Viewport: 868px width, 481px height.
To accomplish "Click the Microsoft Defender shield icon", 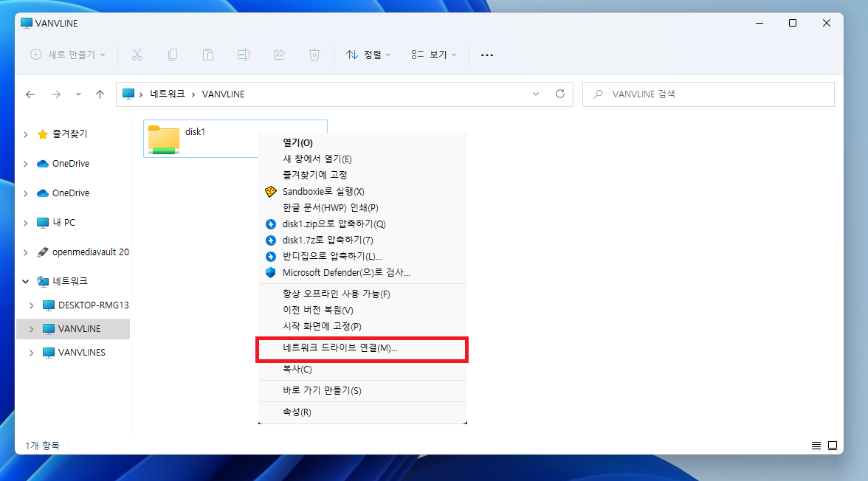I will 271,273.
